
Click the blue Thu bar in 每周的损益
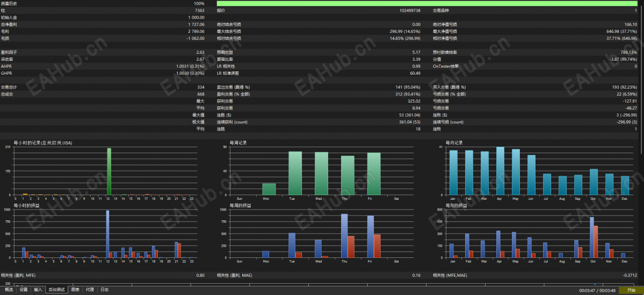[x=344, y=236]
